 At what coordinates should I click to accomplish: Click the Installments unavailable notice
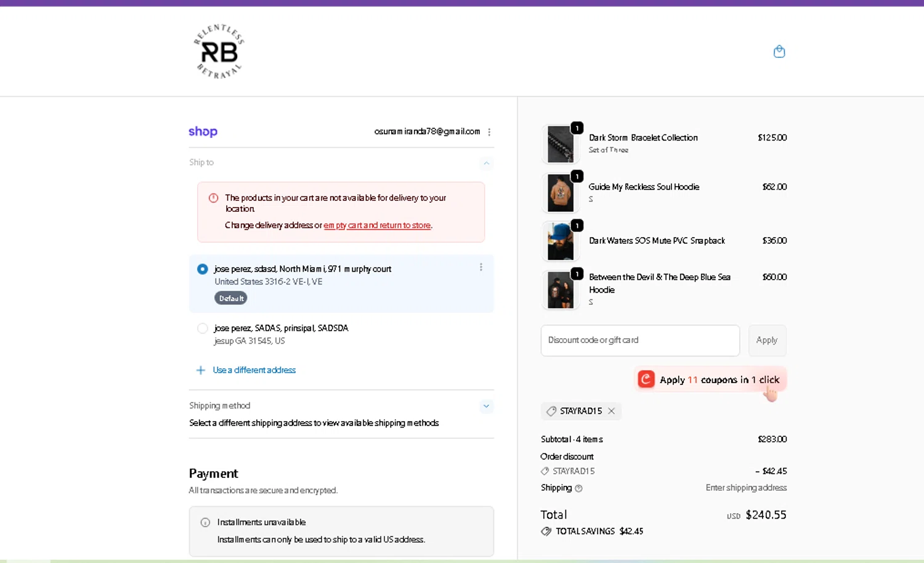pyautogui.click(x=341, y=531)
